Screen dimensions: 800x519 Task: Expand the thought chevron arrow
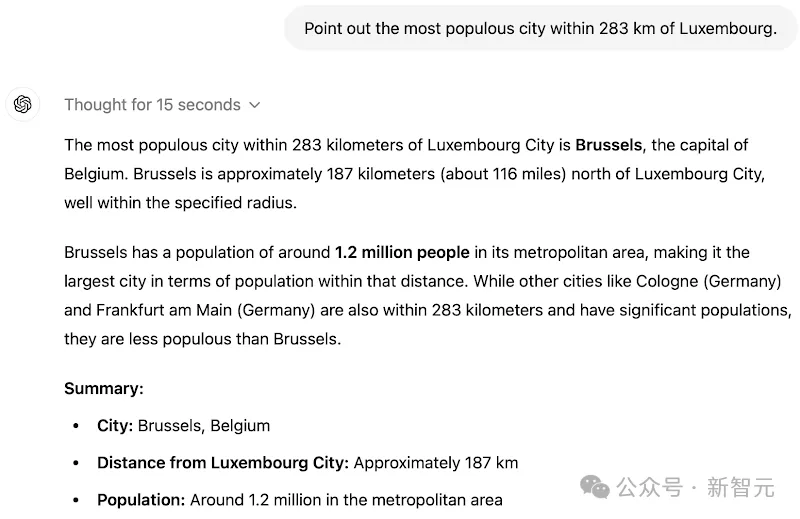(255, 105)
